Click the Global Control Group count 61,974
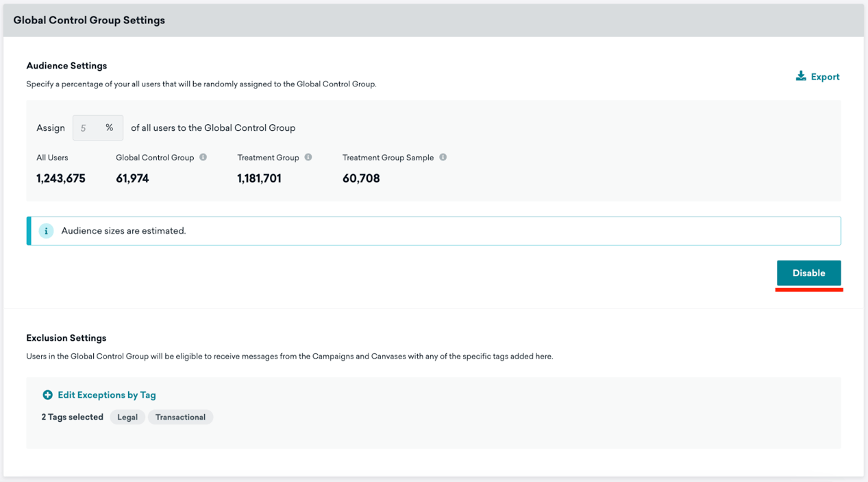 pyautogui.click(x=132, y=178)
